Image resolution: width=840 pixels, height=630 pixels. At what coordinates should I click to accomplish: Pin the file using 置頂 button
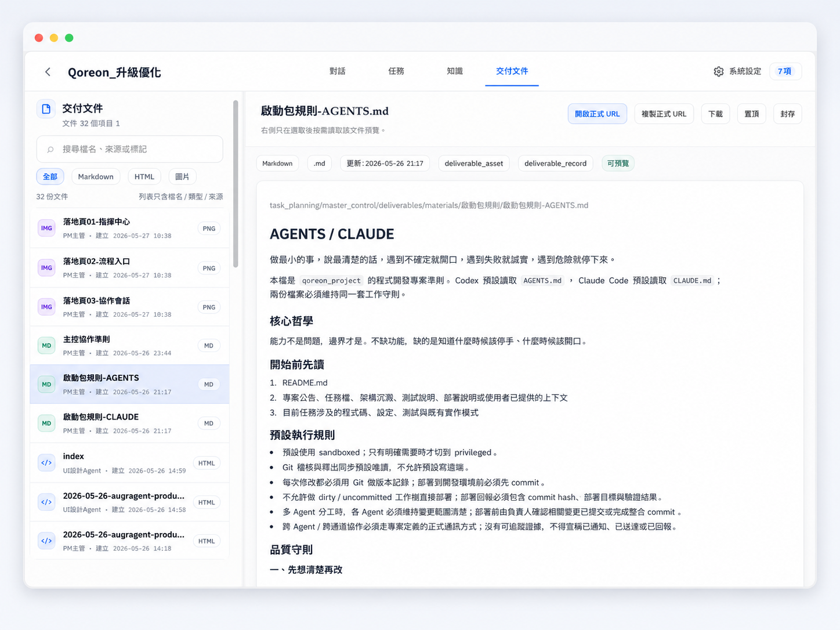coord(752,114)
